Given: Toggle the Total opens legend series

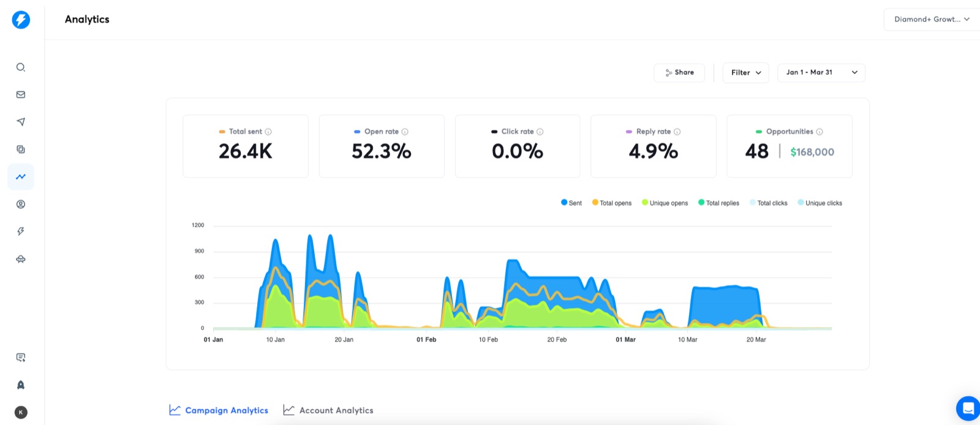Looking at the screenshot, I should tap(612, 203).
